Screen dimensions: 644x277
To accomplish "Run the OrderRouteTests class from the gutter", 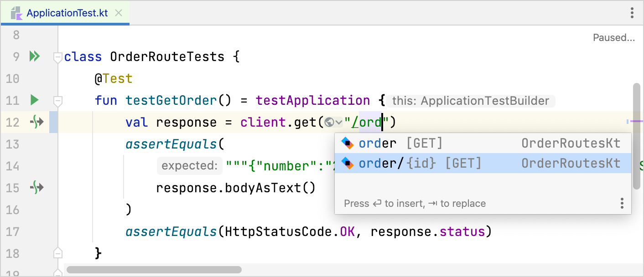I will 35,56.
